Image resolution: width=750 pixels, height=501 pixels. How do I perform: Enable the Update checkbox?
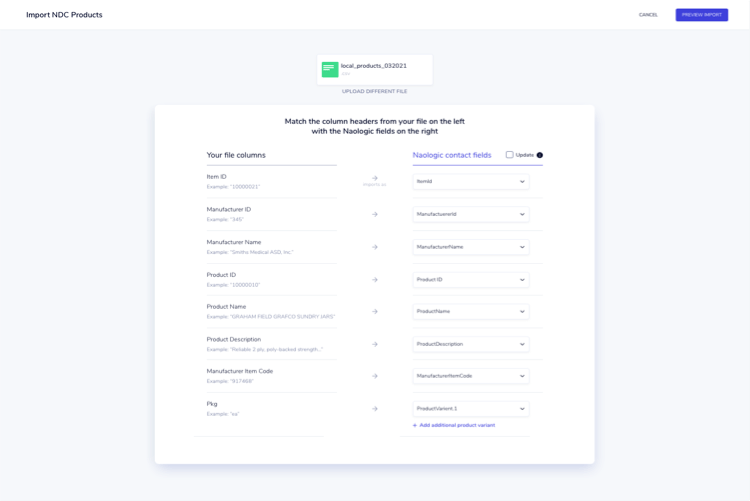509,155
